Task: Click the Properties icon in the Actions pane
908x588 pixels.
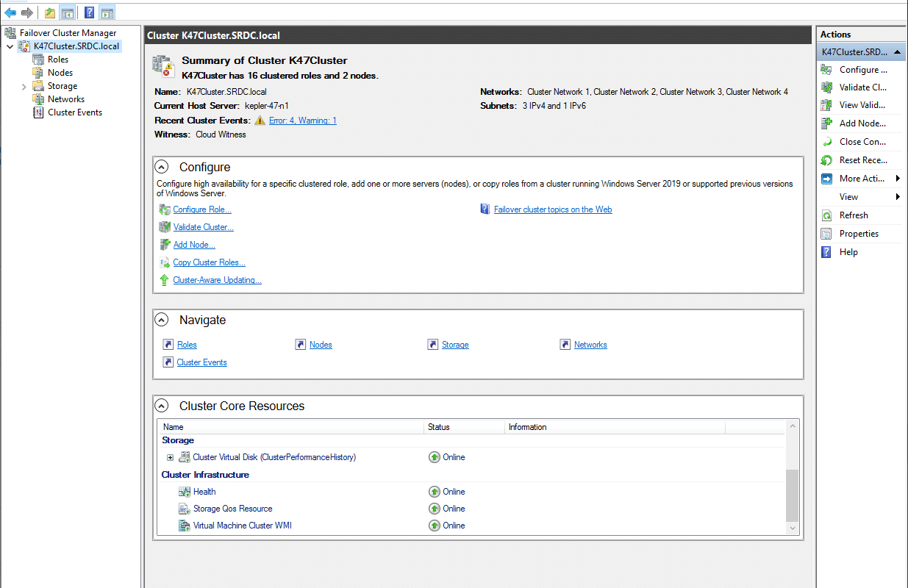Action: (826, 234)
